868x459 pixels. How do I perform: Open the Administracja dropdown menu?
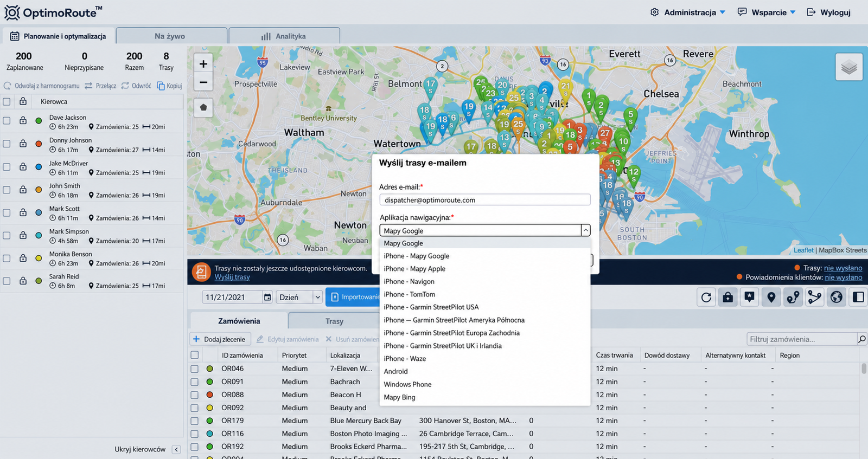pos(688,12)
